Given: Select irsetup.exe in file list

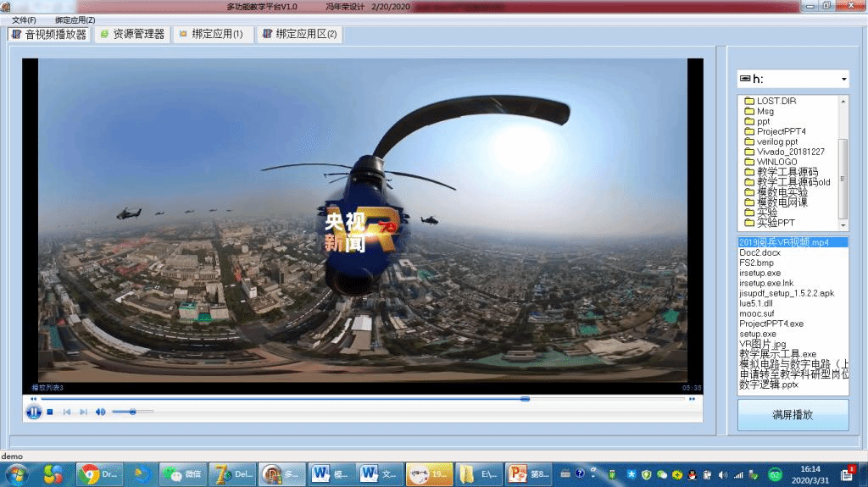Looking at the screenshot, I should click(760, 273).
